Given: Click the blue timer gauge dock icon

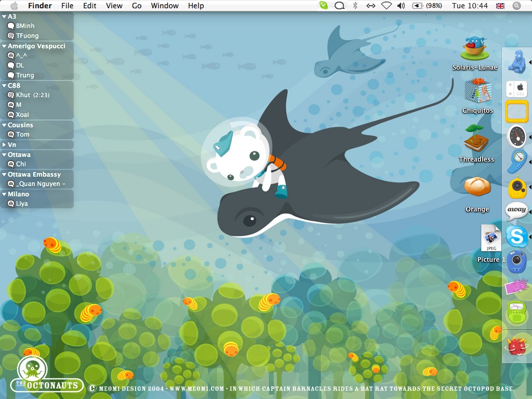Looking at the screenshot, I should (x=517, y=162).
